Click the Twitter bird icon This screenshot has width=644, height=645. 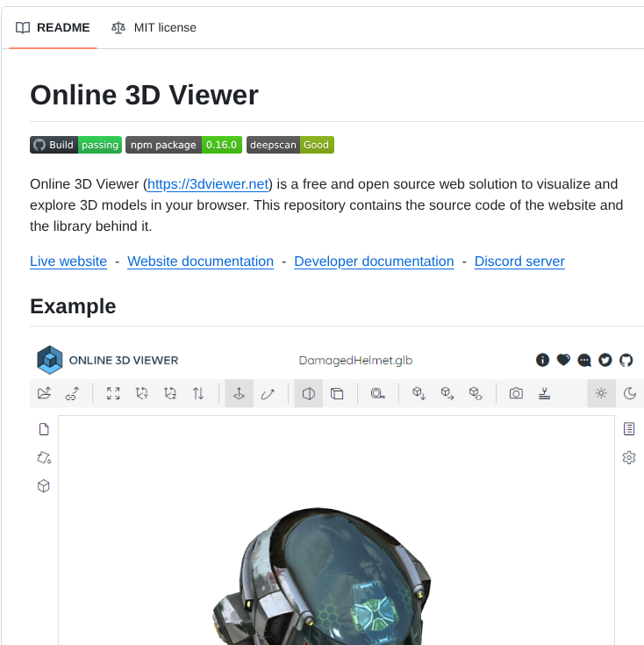605,360
